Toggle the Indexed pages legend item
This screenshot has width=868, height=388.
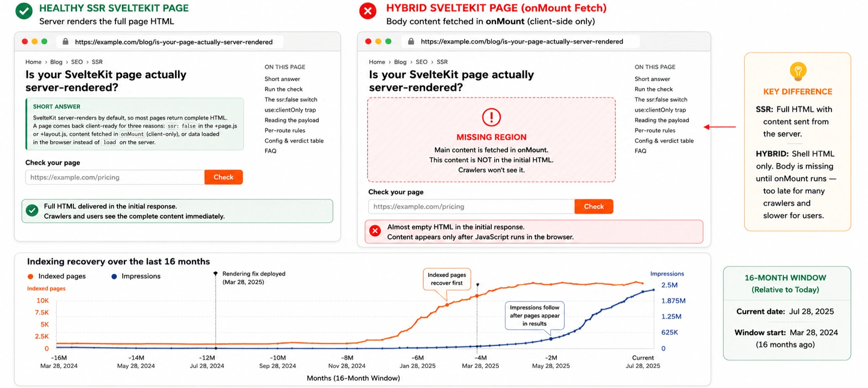57,276
